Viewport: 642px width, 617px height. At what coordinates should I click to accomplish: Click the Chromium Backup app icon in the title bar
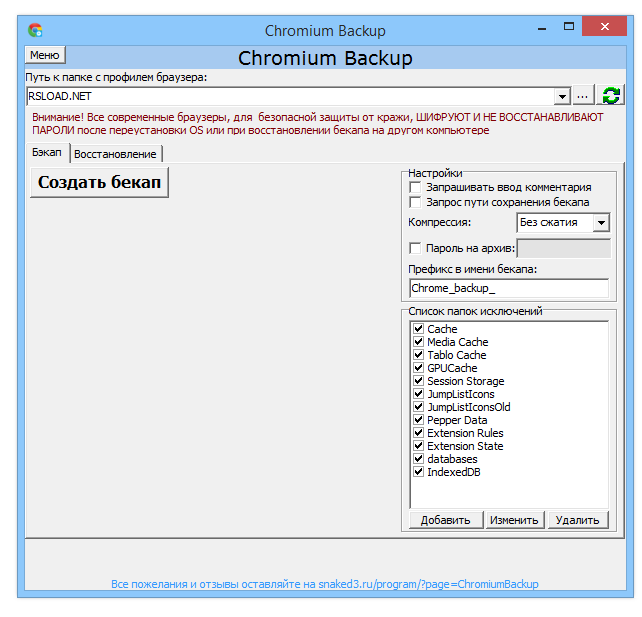(35, 30)
